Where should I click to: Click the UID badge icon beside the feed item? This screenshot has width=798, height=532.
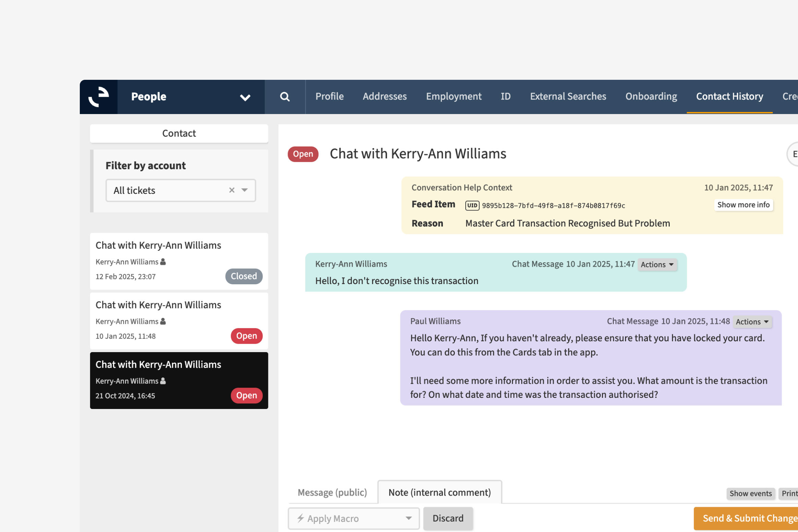[472, 205]
